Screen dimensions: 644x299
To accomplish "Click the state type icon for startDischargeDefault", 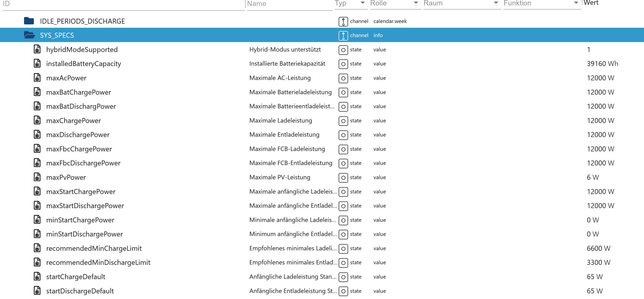I will pyautogui.click(x=343, y=291).
